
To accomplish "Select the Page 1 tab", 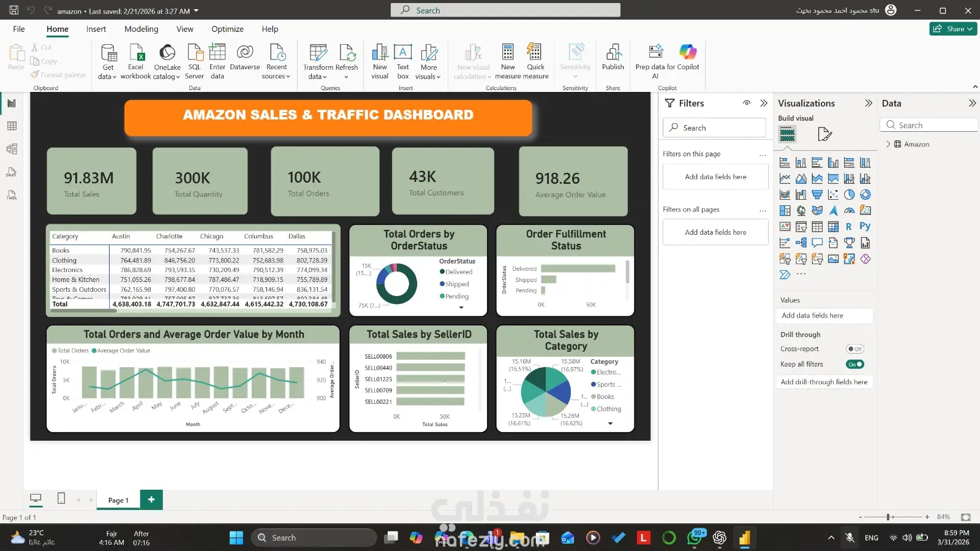I will [x=118, y=500].
